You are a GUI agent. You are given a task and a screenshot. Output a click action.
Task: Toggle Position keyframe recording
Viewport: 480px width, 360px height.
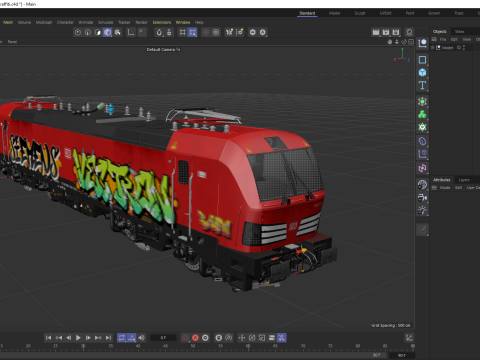click(x=242, y=338)
